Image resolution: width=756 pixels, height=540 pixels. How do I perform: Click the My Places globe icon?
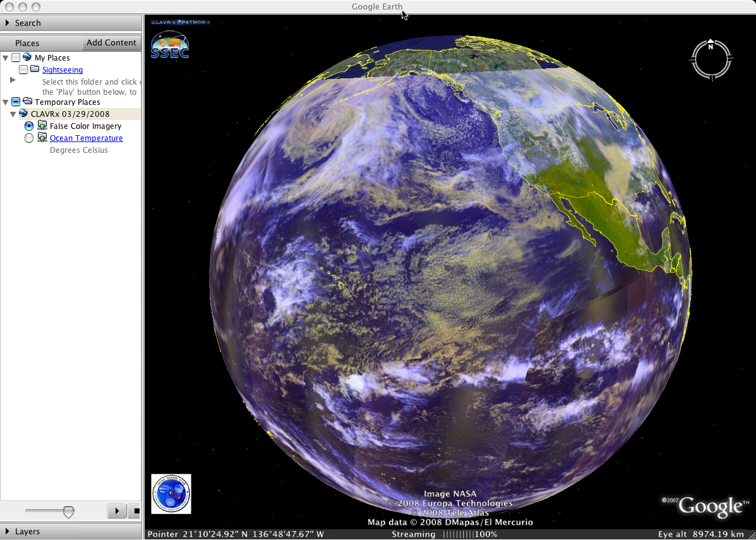tap(28, 57)
